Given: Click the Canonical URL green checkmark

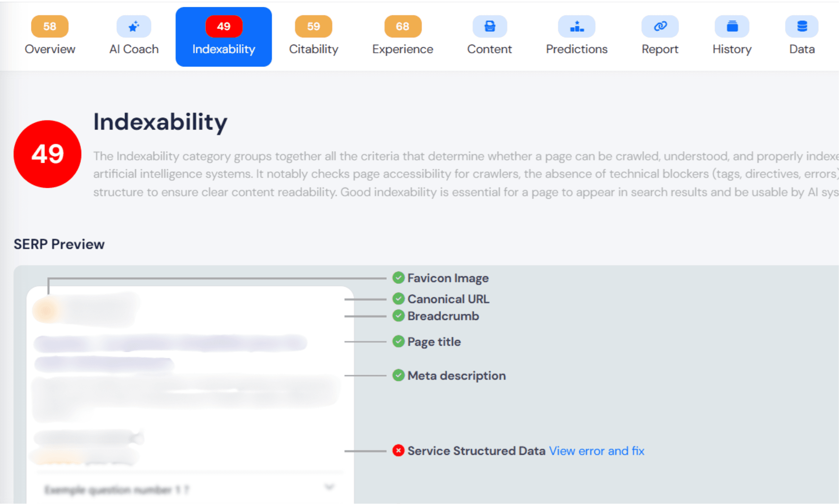Looking at the screenshot, I should tap(398, 298).
